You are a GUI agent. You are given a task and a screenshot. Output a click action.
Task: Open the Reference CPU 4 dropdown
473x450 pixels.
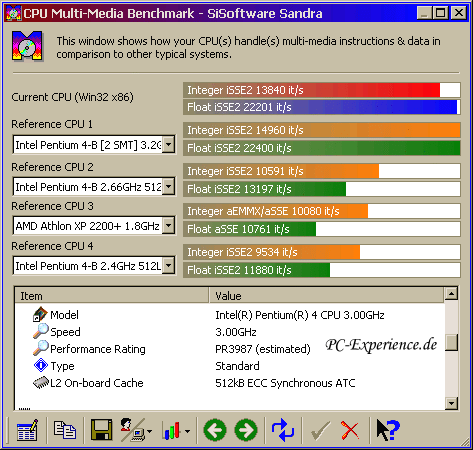coord(169,266)
